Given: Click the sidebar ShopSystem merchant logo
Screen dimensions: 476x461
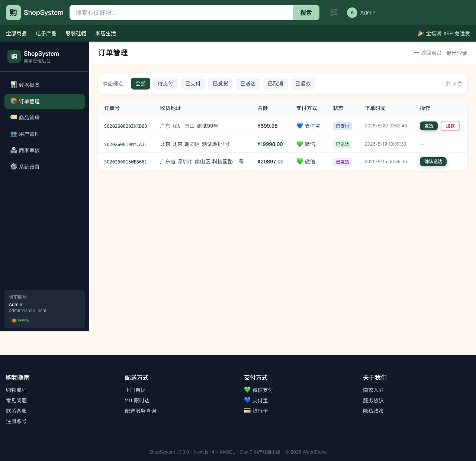Looking at the screenshot, I should pyautogui.click(x=14, y=56).
